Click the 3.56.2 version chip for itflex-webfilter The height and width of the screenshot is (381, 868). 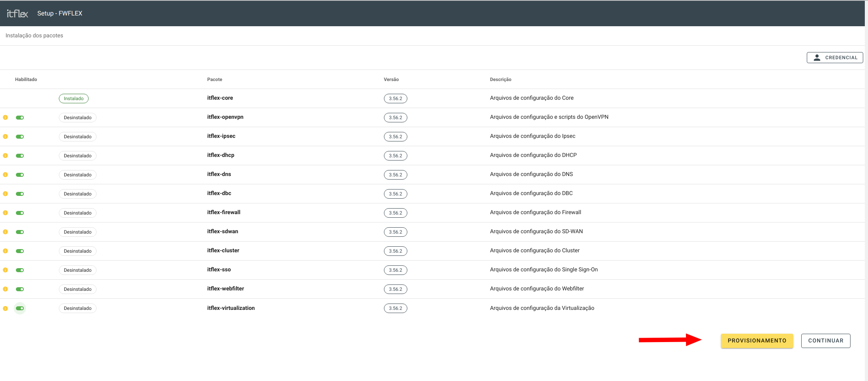(x=395, y=289)
